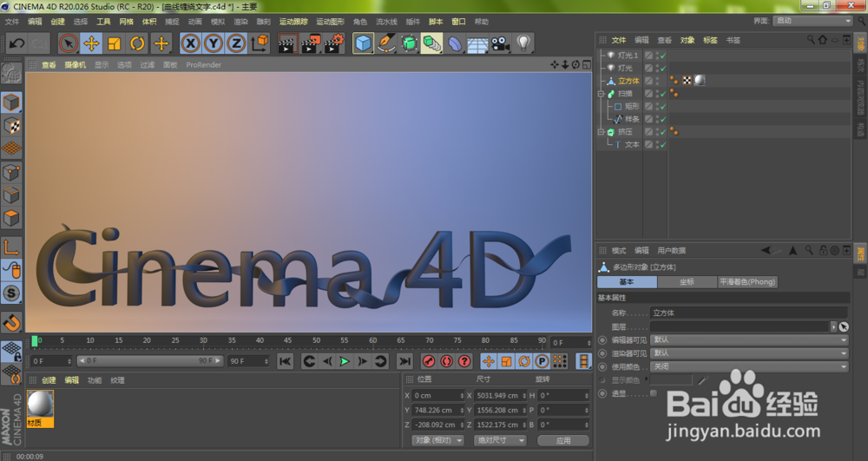Click Record Active Objects button
The width and height of the screenshot is (868, 461).
429,361
